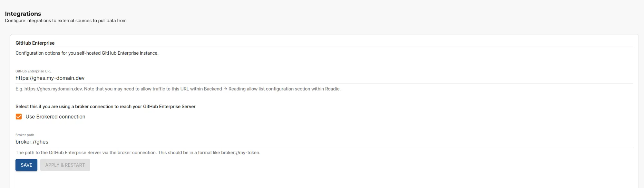This screenshot has height=188, width=644.
Task: Click the broker connection instruction text
Action: point(105,106)
